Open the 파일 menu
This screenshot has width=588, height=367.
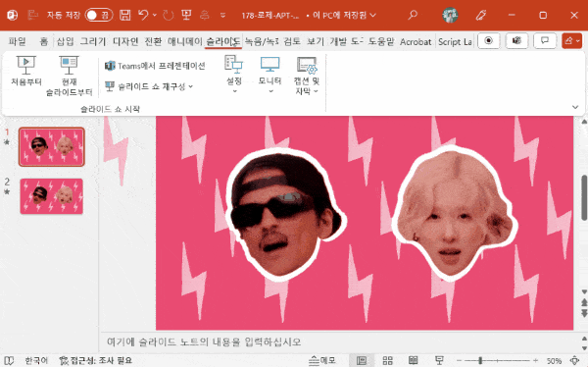18,41
